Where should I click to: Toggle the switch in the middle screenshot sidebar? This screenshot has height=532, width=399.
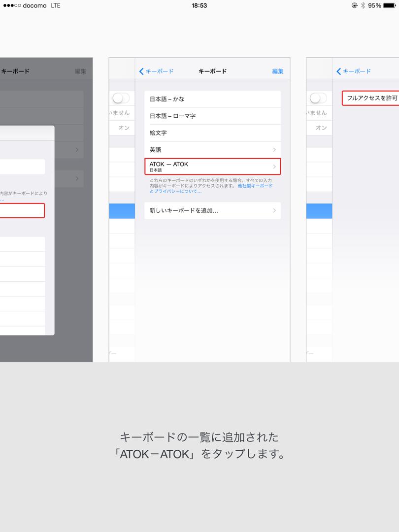121,99
